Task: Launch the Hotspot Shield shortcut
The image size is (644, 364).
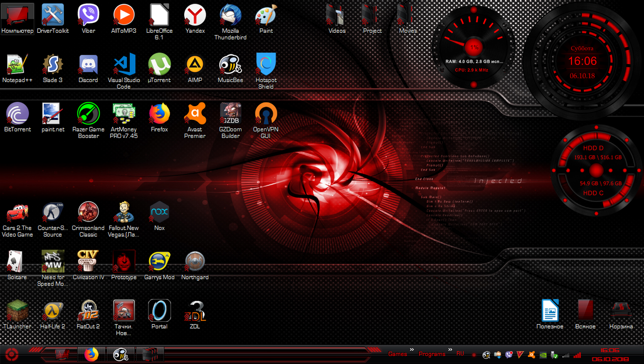Action: pyautogui.click(x=266, y=71)
